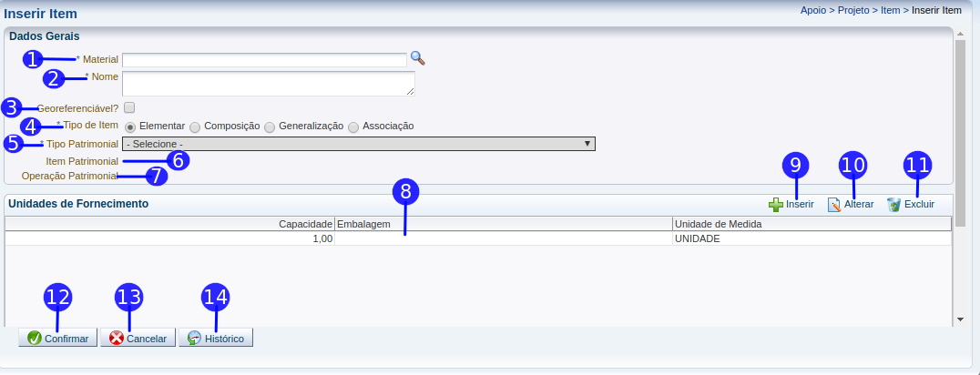Open the Histórico button

pyautogui.click(x=216, y=338)
